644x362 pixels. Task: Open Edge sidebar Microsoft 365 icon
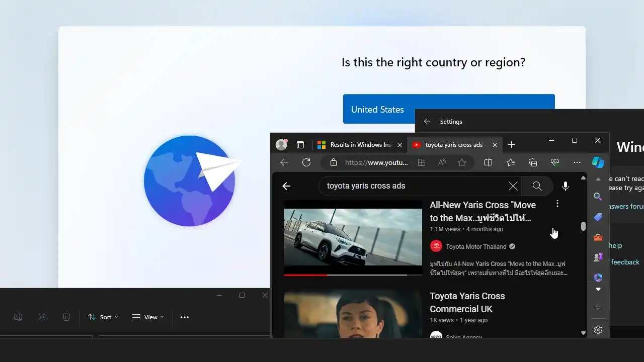coord(598,277)
